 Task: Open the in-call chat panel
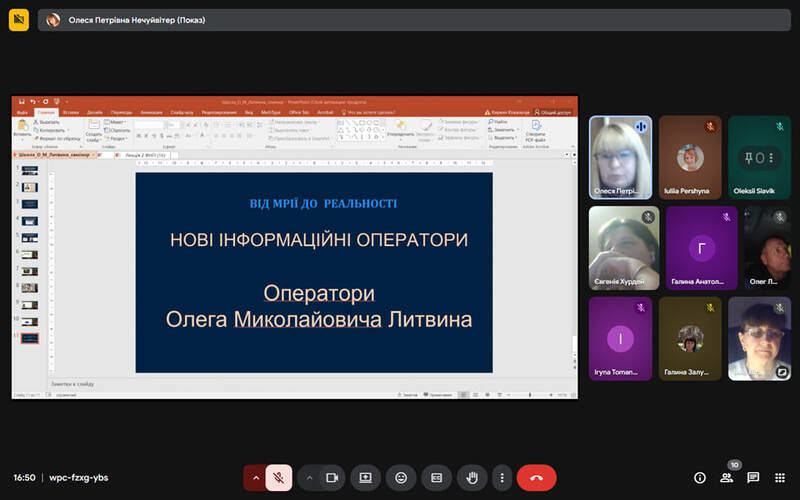point(753,478)
